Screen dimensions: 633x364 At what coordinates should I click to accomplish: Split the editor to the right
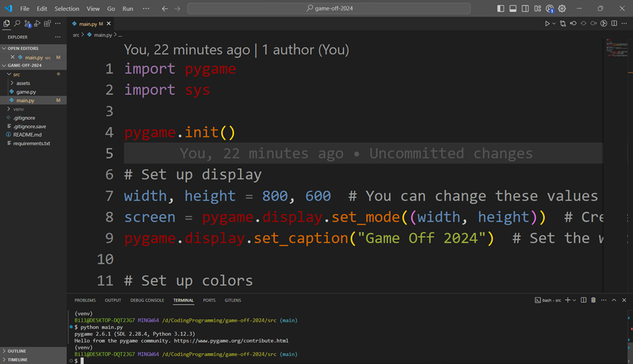(x=614, y=24)
